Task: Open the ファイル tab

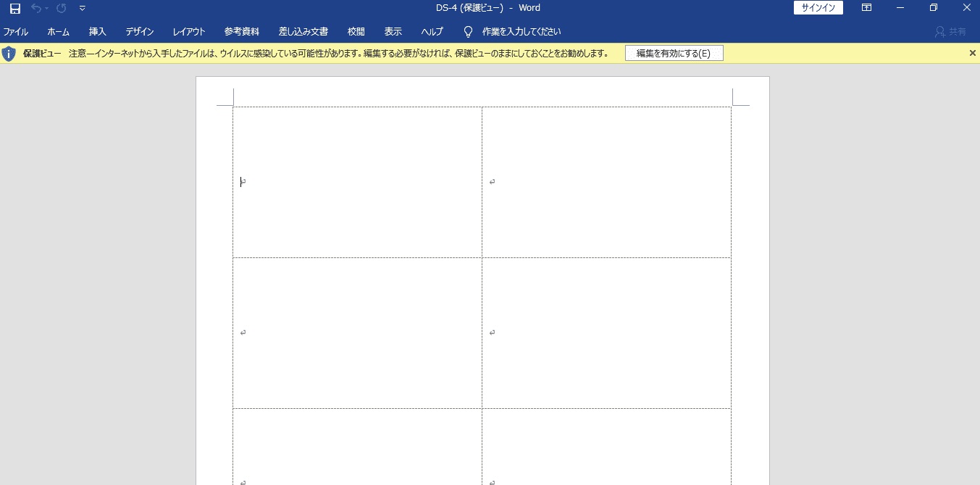Action: click(x=16, y=32)
